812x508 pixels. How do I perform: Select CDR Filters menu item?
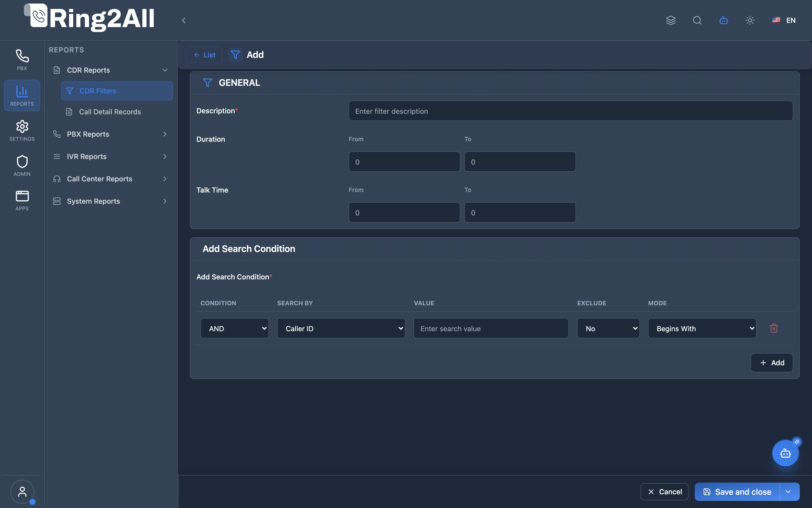117,91
